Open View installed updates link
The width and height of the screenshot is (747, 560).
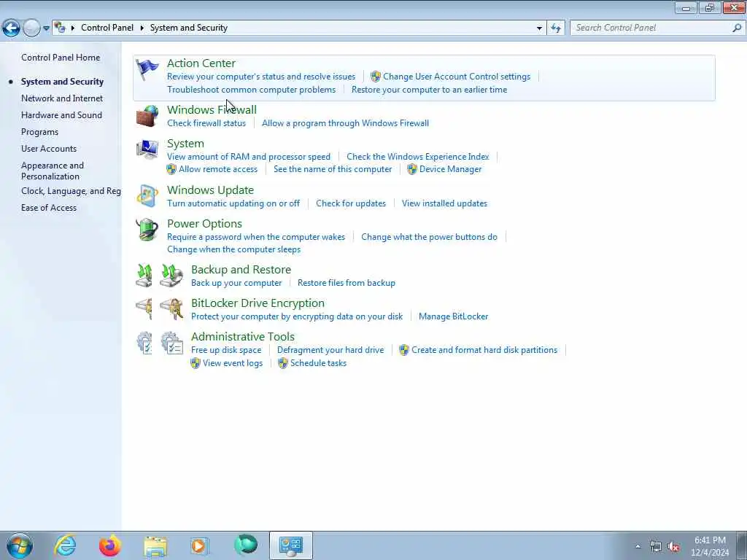point(444,203)
